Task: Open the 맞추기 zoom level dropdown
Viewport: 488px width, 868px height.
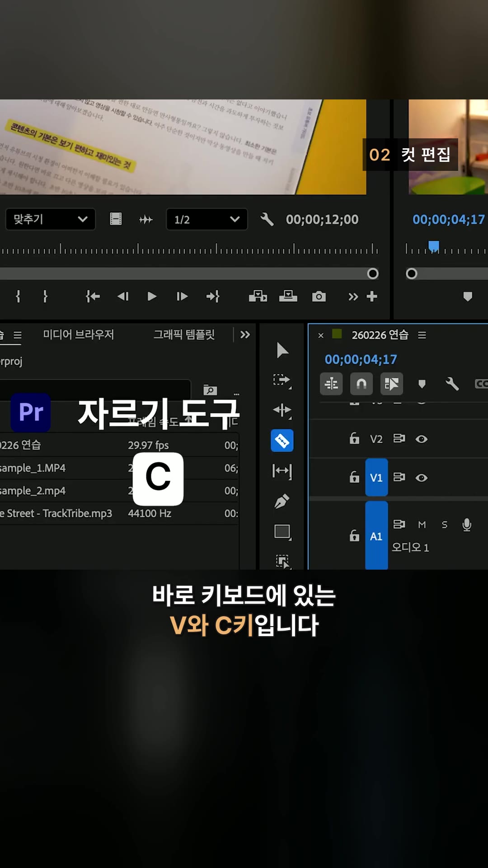Action: [51, 219]
